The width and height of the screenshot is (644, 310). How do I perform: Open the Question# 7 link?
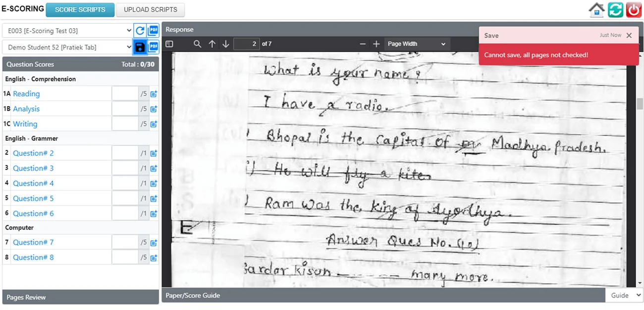33,242
